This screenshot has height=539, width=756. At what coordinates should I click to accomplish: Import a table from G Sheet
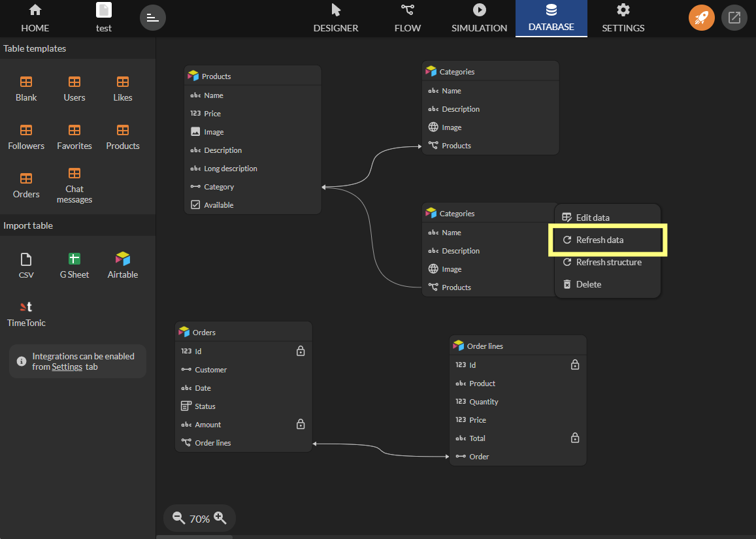pyautogui.click(x=74, y=265)
